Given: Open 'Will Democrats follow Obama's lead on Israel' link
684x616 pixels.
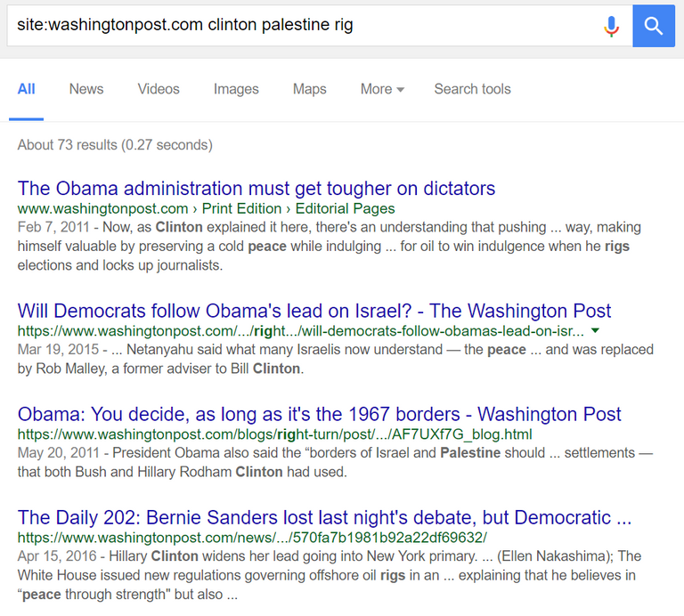Looking at the screenshot, I should 314,311.
